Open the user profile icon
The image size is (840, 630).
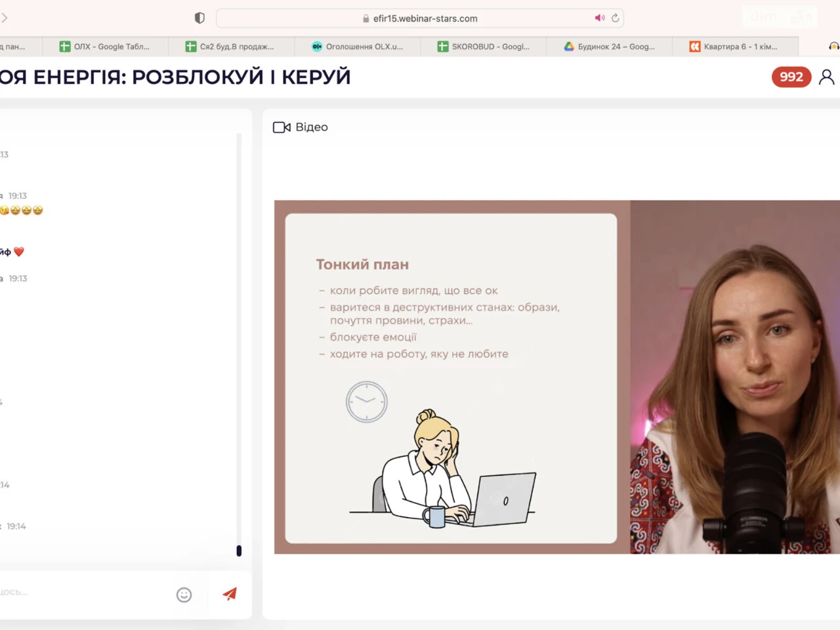pos(827,77)
